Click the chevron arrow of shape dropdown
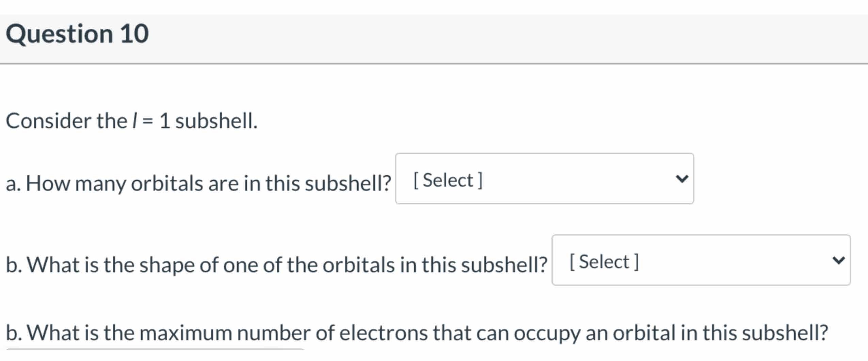 point(838,261)
